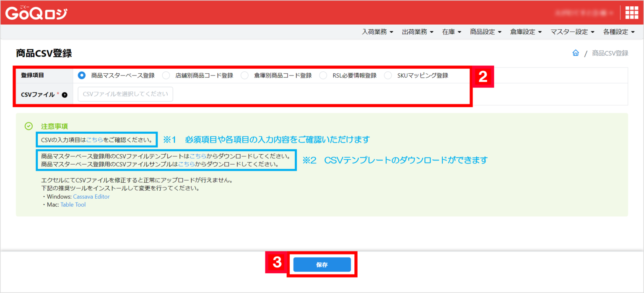Select the SKUマッピング登録 radio button
The height and width of the screenshot is (293, 644).
coord(388,75)
